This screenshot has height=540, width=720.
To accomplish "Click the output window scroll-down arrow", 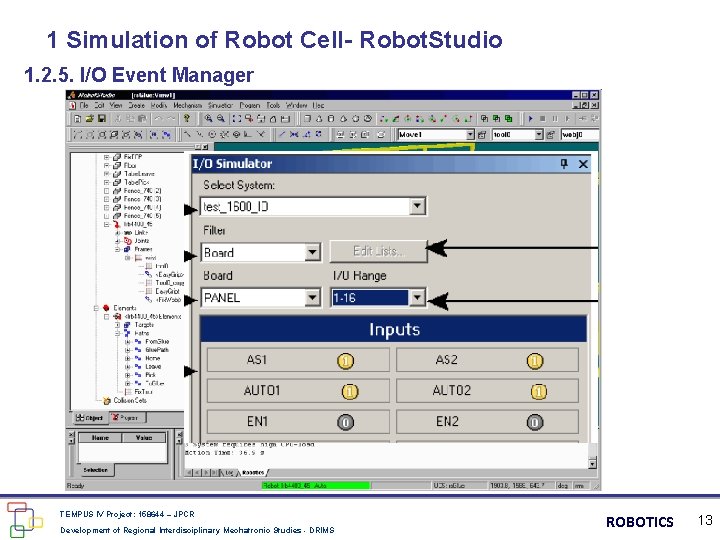I will pyautogui.click(x=592, y=464).
